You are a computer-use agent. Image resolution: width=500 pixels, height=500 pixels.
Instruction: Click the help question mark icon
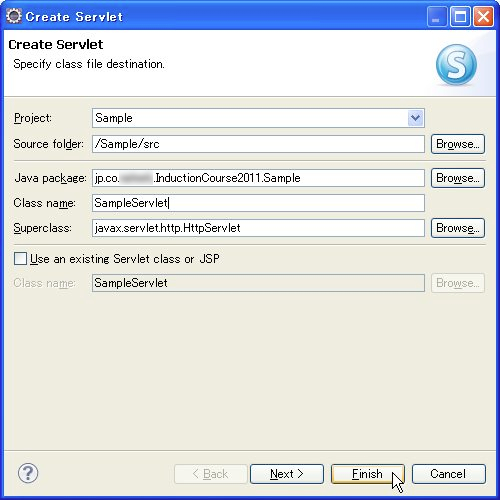[x=28, y=473]
